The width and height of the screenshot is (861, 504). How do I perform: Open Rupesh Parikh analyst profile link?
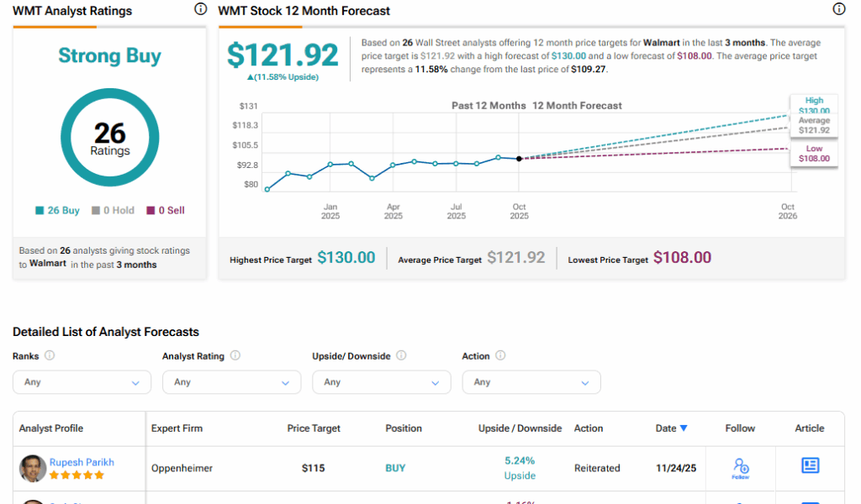point(82,462)
